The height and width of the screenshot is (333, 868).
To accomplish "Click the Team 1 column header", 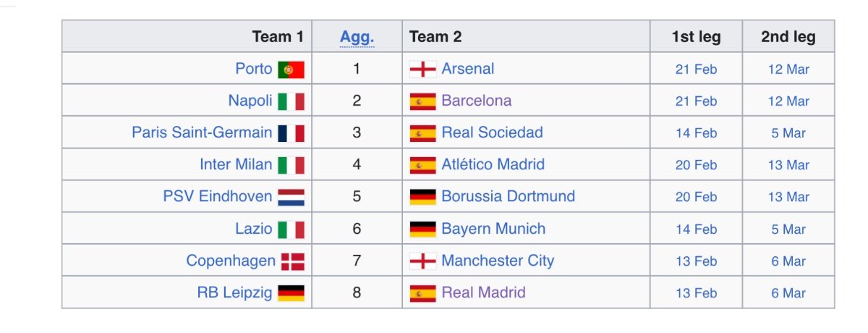I will (278, 37).
